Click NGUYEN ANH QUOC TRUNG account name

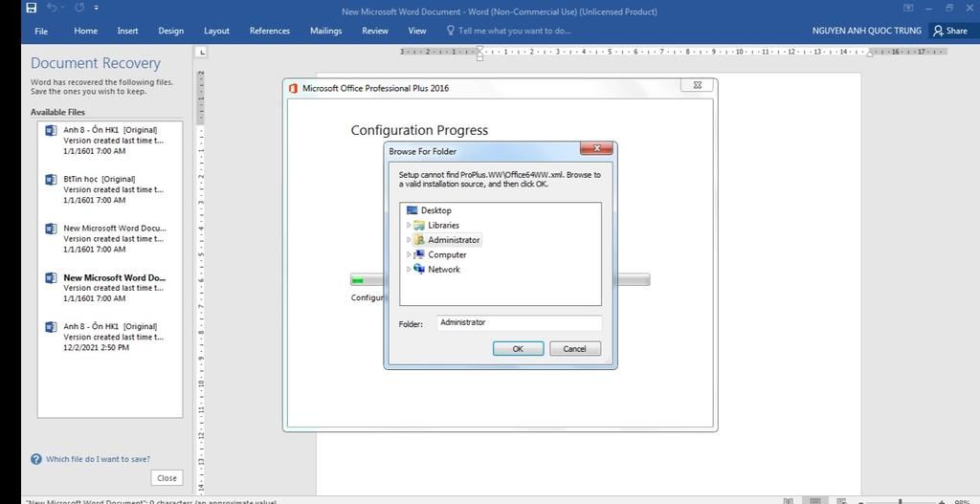click(x=866, y=31)
